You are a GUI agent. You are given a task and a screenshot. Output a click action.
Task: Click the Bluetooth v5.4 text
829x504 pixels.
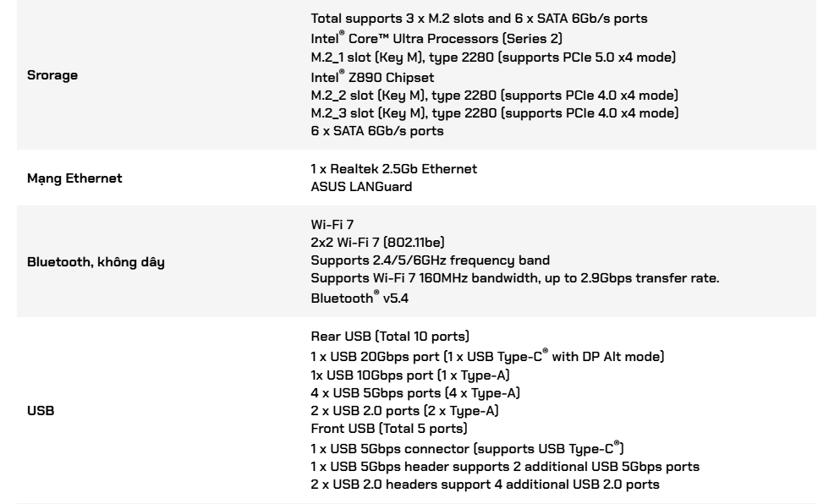[360, 298]
